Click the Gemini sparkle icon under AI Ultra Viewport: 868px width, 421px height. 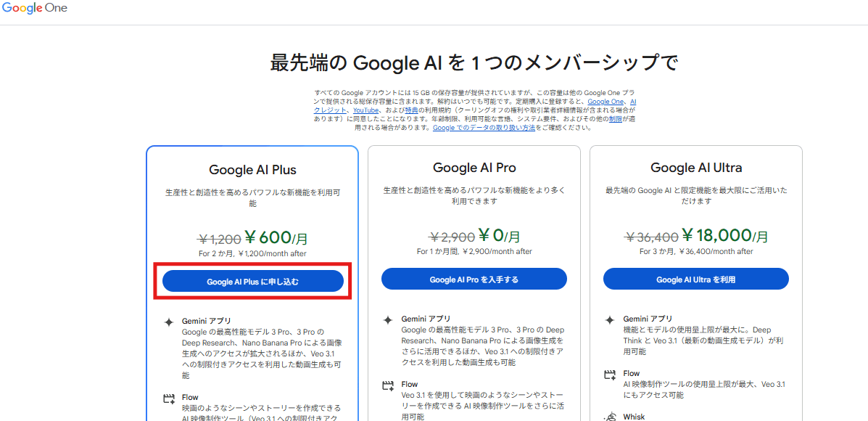tap(610, 320)
